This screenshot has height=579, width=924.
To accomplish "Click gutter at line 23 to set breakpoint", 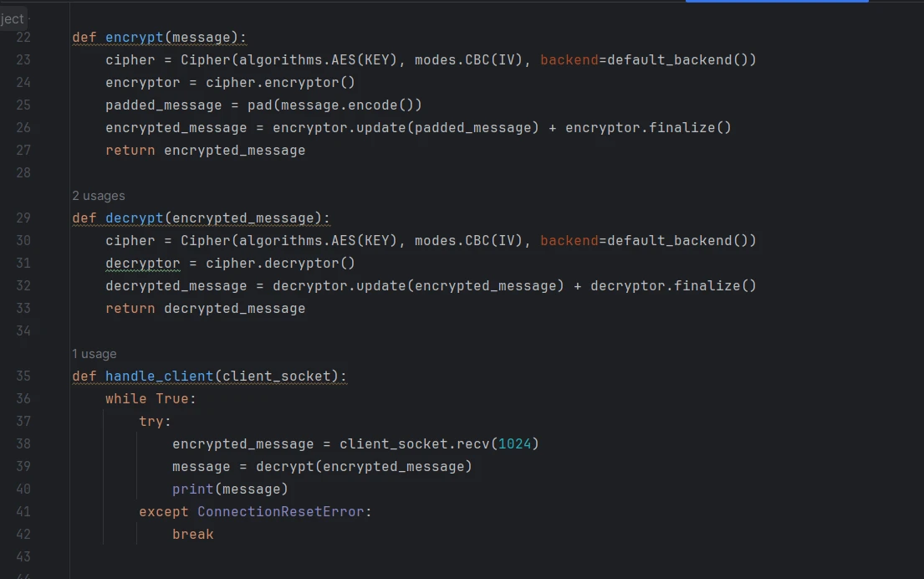I will tap(23, 60).
